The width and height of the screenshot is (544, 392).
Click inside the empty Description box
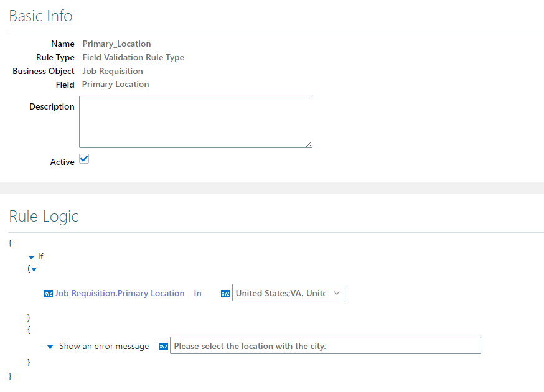point(195,121)
